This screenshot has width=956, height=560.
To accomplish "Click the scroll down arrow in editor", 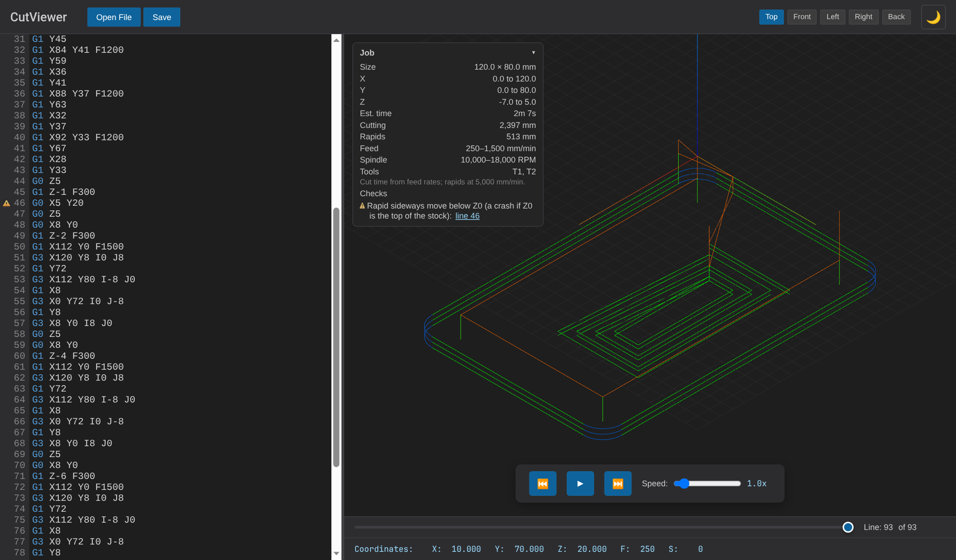I will coord(336,554).
